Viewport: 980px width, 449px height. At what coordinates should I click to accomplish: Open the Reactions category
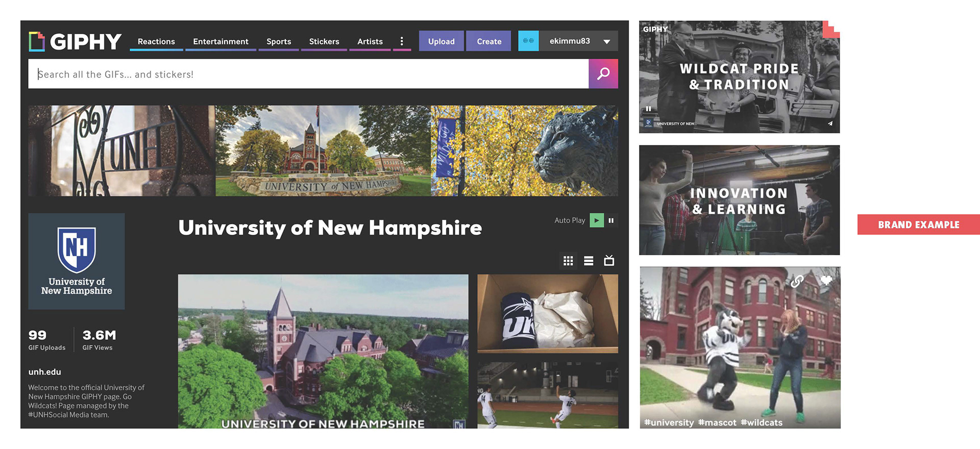coord(156,41)
